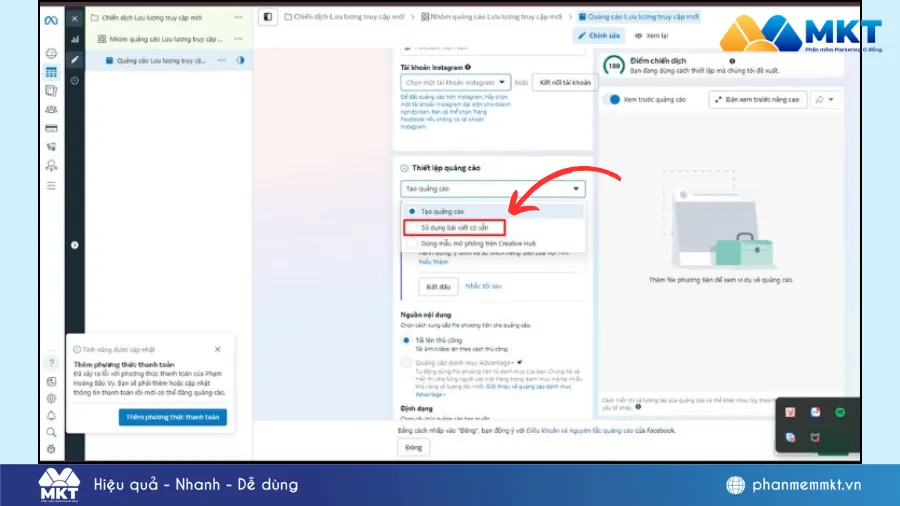Open the settings gear icon in sidebar

coord(51,398)
